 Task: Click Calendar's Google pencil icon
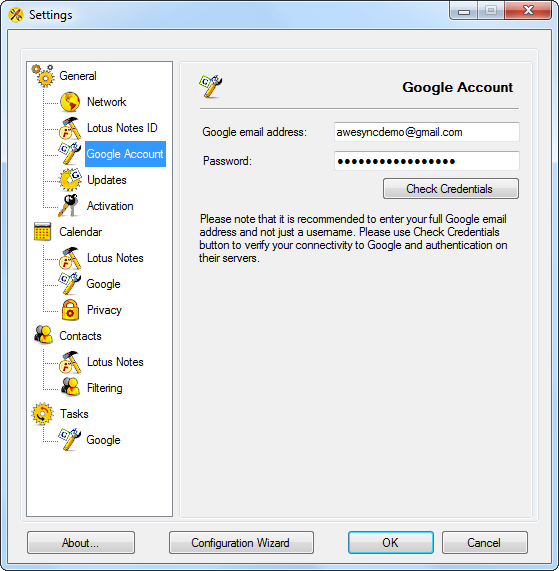[x=69, y=283]
